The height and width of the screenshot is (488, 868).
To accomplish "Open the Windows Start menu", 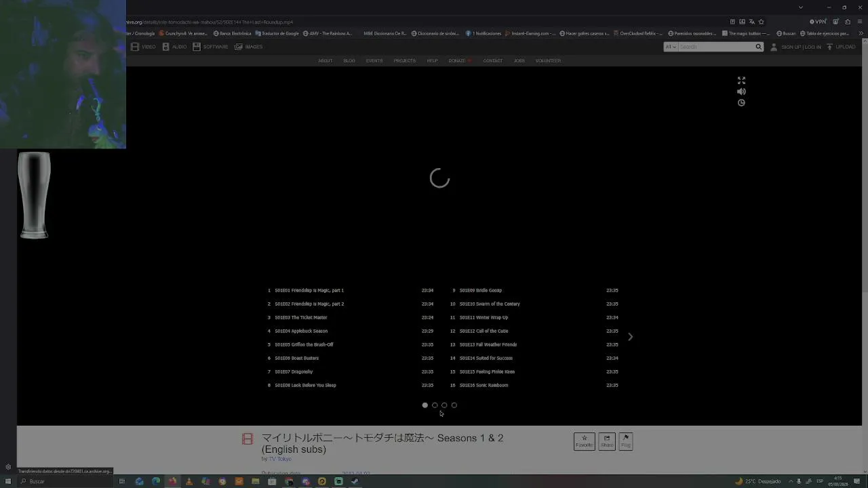I will (8, 481).
